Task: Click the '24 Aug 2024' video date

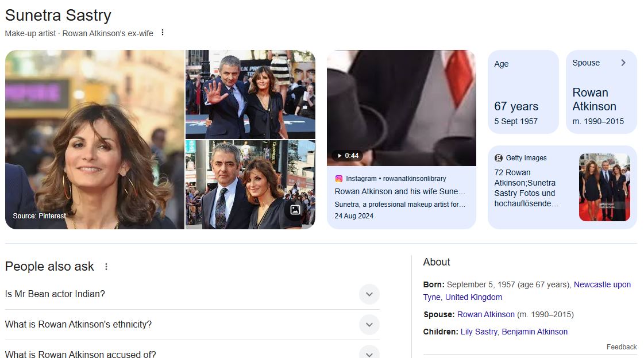Action: pyautogui.click(x=354, y=216)
